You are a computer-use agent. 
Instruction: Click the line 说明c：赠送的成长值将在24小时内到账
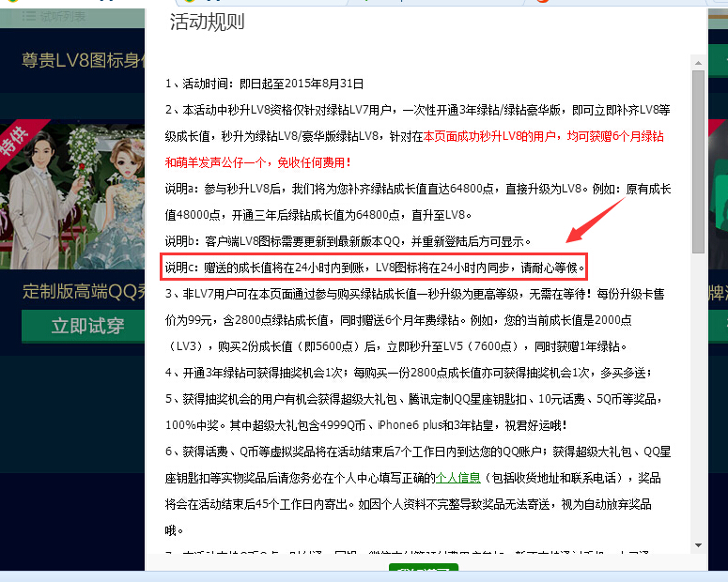pos(374,268)
